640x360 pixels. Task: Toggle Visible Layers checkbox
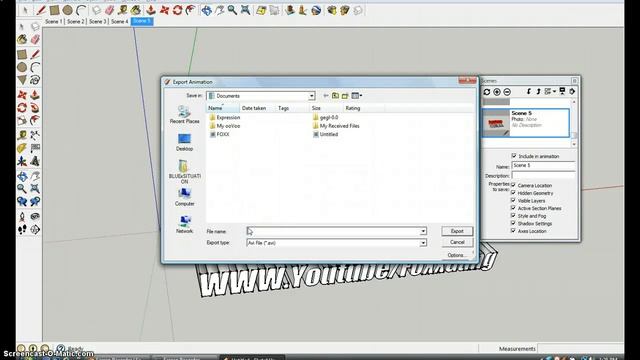[513, 200]
